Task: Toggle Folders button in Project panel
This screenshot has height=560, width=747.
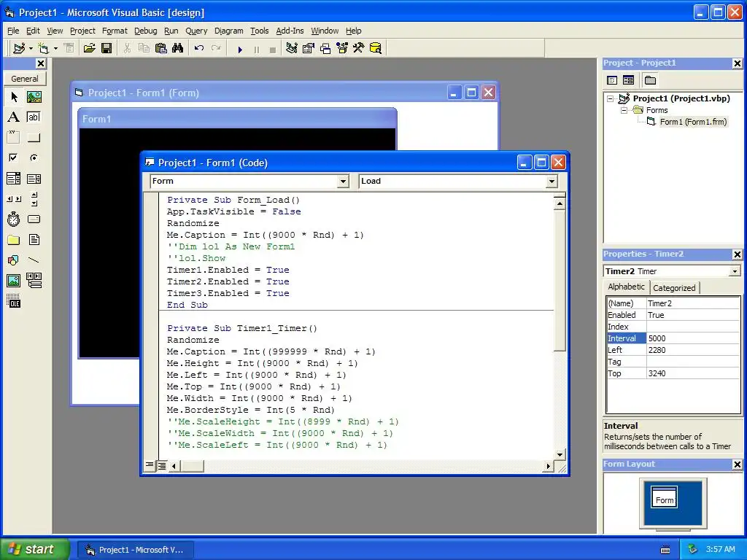Action: pos(650,80)
